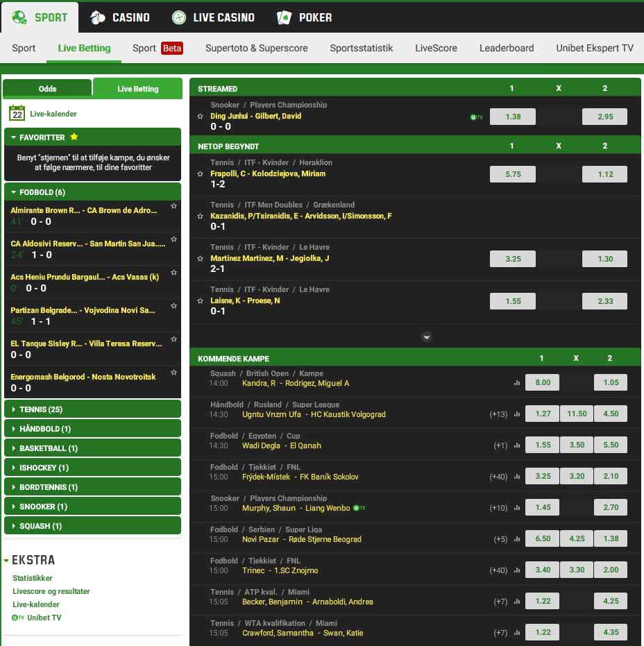Bet on Røde Stjerne Beograd at 1.38

tap(611, 538)
